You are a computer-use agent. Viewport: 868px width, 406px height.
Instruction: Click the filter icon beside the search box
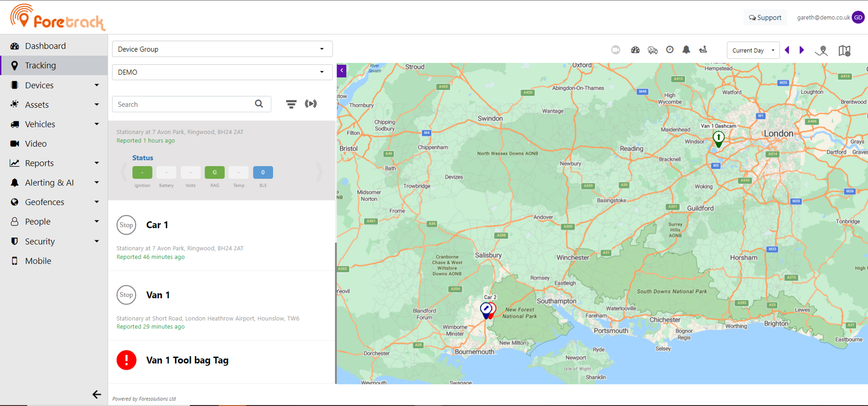(291, 104)
